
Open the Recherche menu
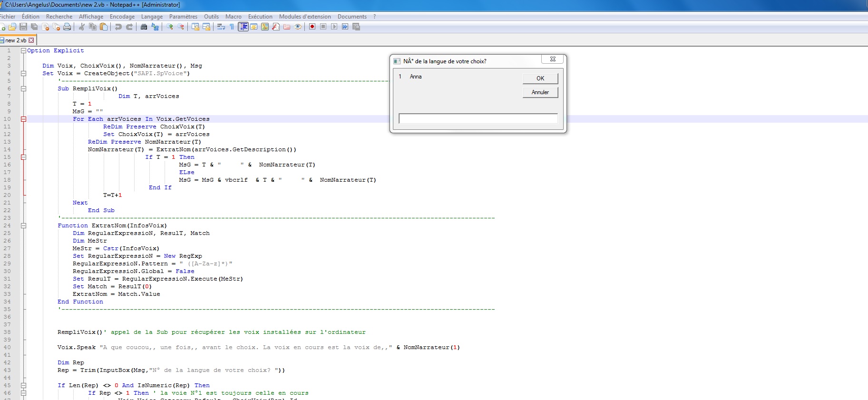pos(59,17)
